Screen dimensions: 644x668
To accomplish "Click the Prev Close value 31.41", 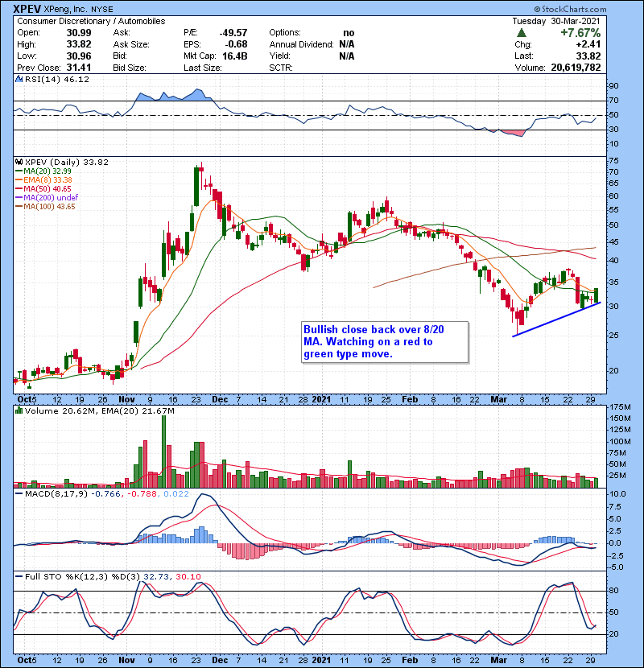I will click(x=78, y=68).
